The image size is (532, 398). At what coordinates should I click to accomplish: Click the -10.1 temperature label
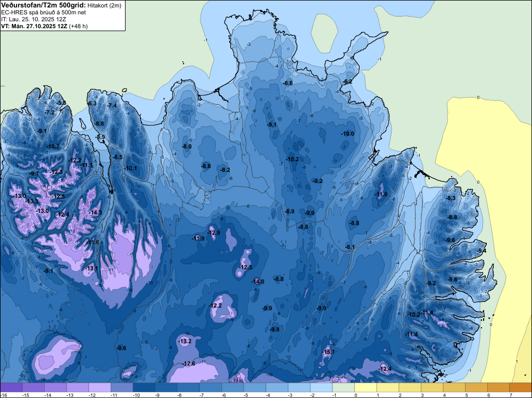pyautogui.click(x=131, y=168)
